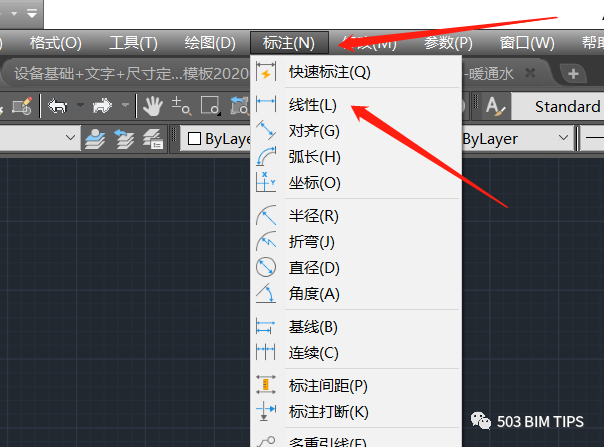This screenshot has height=447, width=604.
Task: Choose 折弯(J) jogged dimension
Action: click(x=356, y=242)
